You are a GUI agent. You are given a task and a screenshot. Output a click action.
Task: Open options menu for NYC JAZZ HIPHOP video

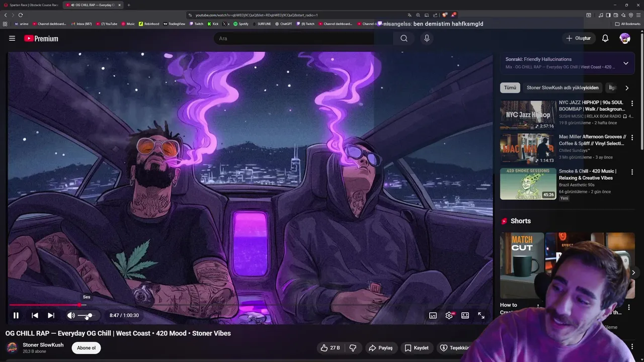click(x=632, y=104)
